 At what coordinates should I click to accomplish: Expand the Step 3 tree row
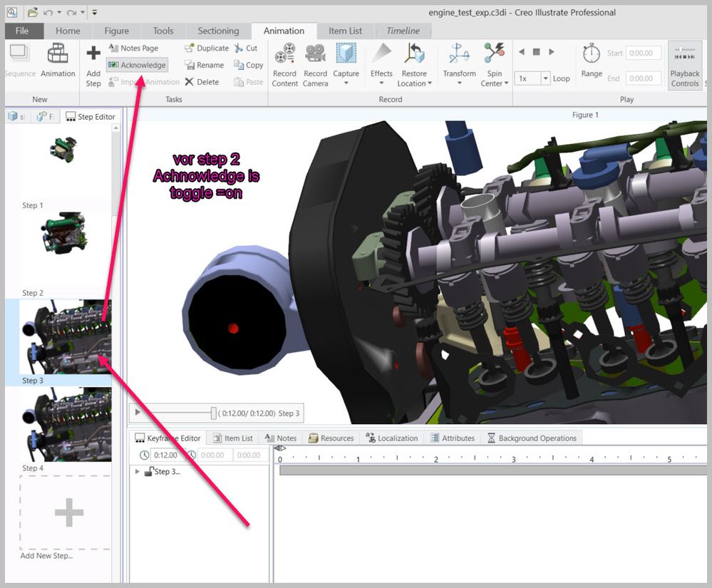[138, 472]
